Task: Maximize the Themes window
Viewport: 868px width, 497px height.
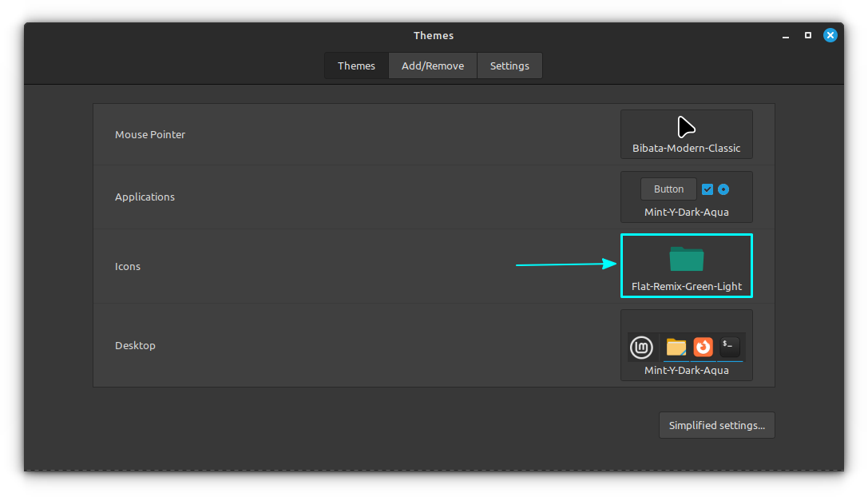Action: (807, 35)
